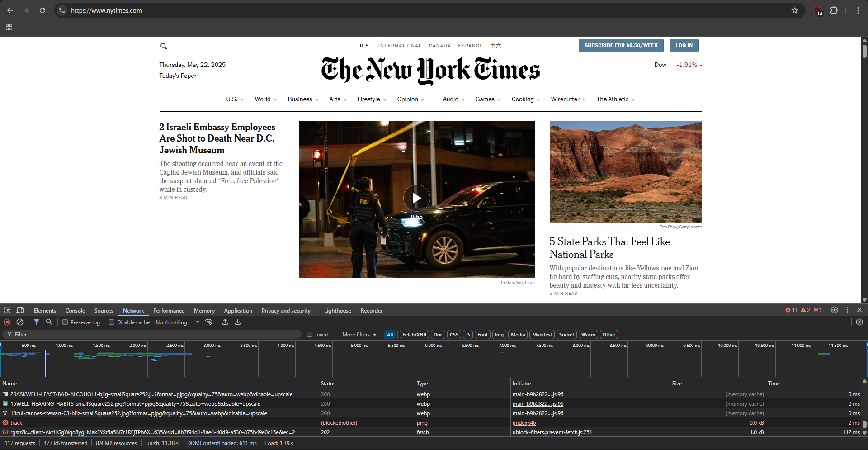This screenshot has width=868, height=450.
Task: Click the export HAR download icon
Action: coord(238,322)
